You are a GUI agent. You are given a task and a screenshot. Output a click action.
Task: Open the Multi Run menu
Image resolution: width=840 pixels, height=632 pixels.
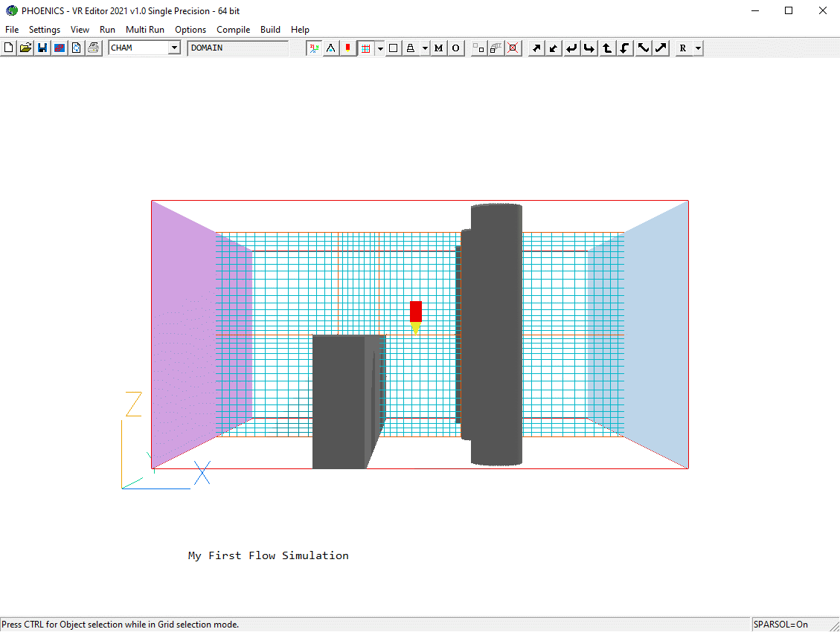click(x=145, y=30)
